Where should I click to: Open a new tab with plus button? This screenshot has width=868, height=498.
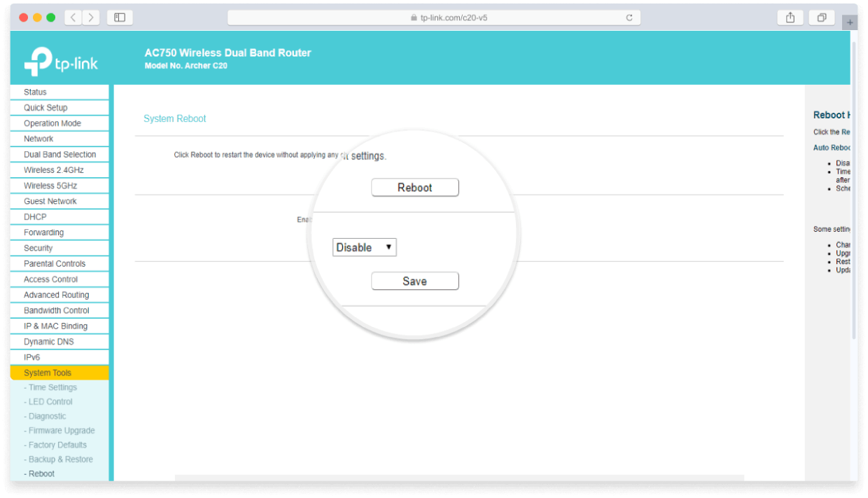click(850, 22)
